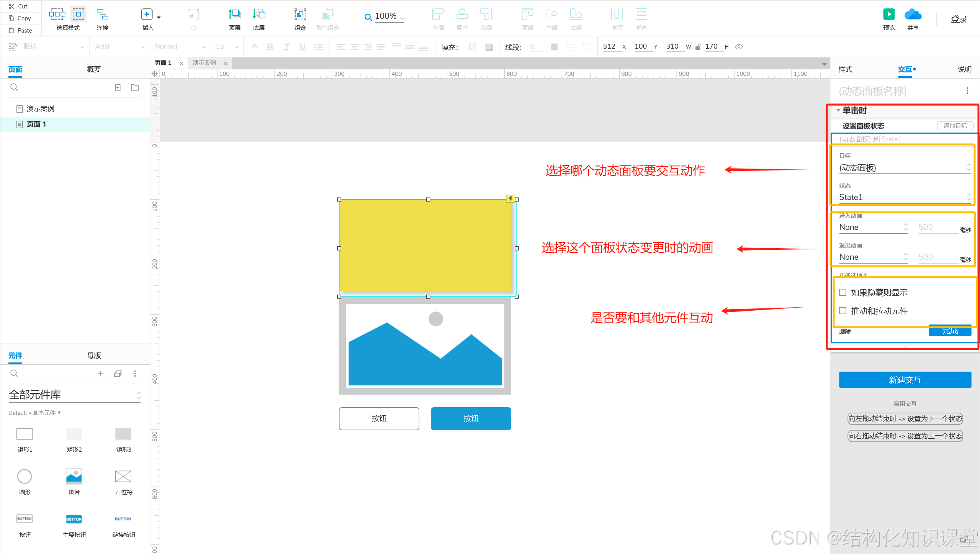The height and width of the screenshot is (554, 980).
Task: Click the 预览 preview button
Action: coord(888,19)
